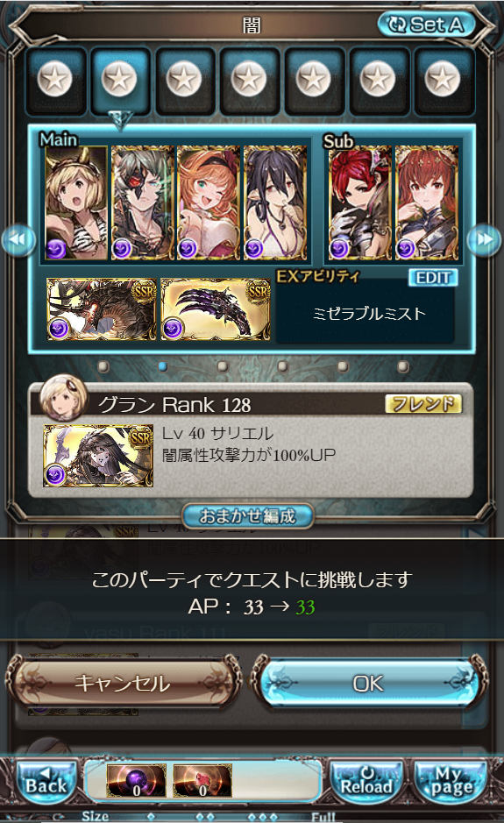Open the Sariel SSR support summon icon
This screenshot has height=823, width=504.
[98, 456]
